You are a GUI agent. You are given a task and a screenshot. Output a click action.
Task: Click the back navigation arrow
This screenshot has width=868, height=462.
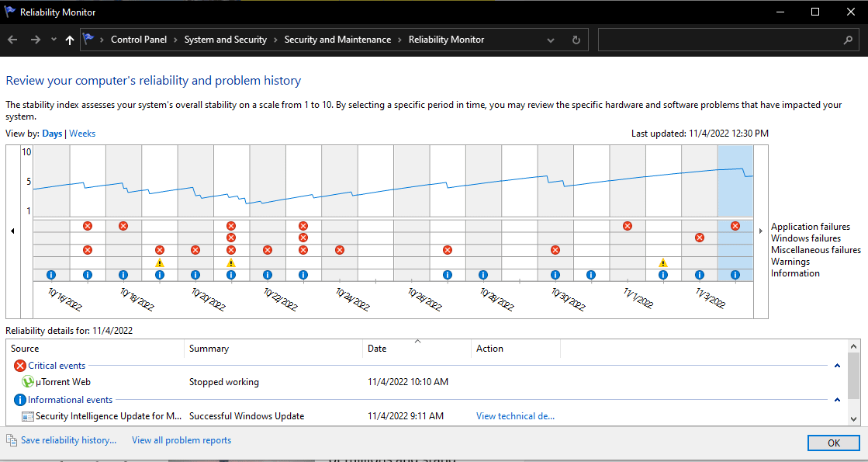point(12,39)
